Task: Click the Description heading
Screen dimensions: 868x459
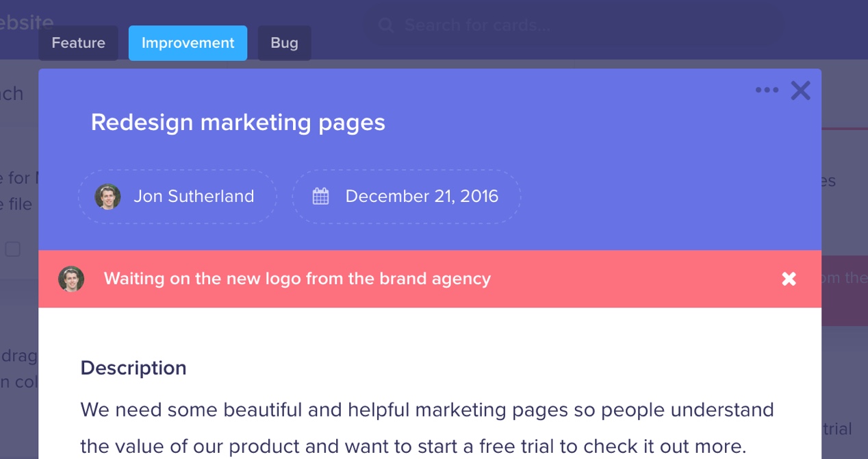Action: pos(133,368)
